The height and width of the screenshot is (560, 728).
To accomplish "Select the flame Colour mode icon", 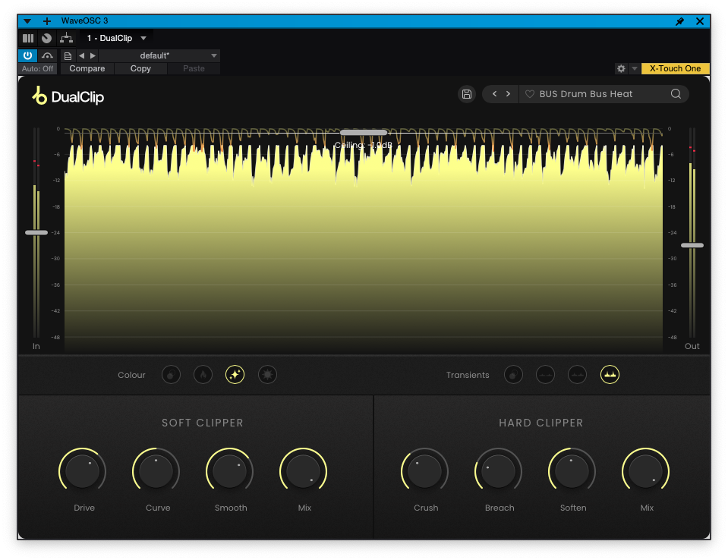I will pyautogui.click(x=203, y=374).
